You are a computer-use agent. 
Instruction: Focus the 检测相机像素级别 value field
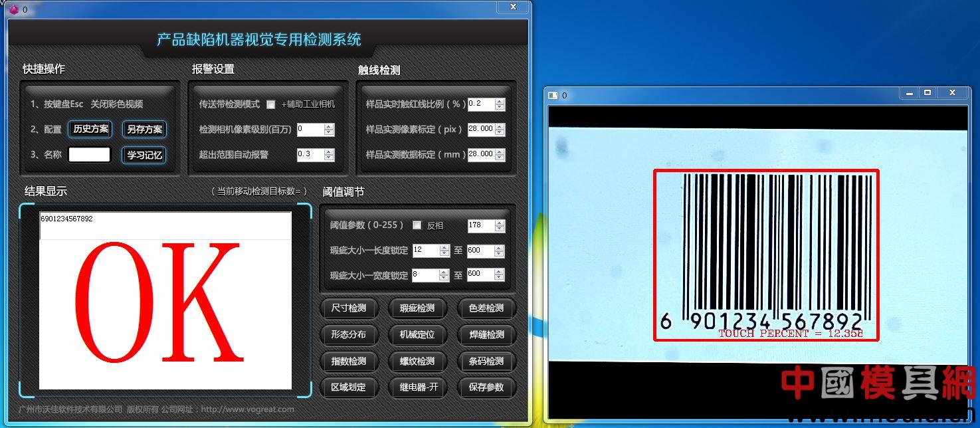tap(310, 130)
